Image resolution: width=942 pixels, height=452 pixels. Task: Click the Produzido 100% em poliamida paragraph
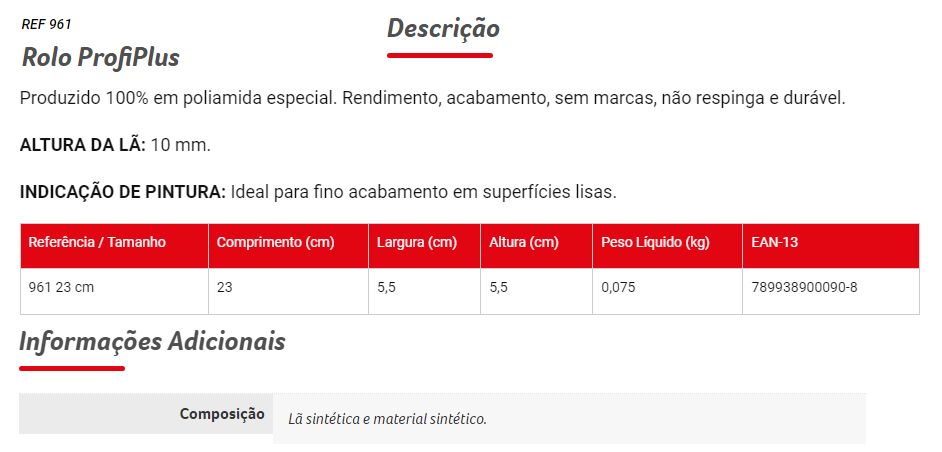433,98
